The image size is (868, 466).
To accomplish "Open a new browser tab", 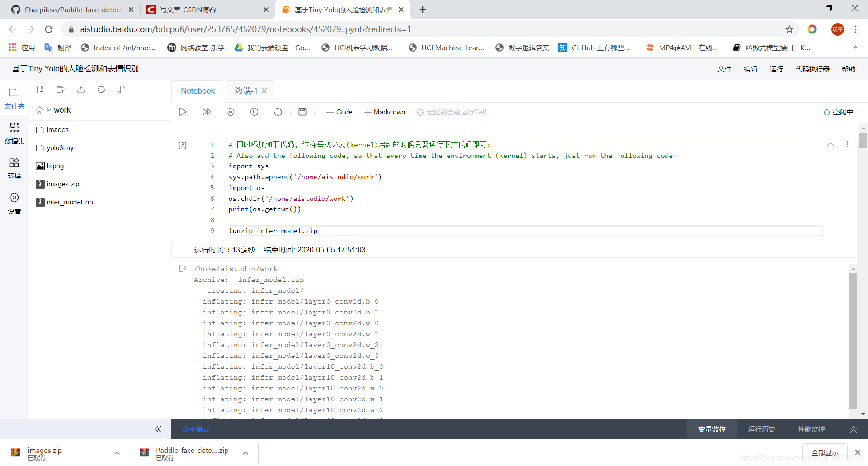I will click(423, 10).
